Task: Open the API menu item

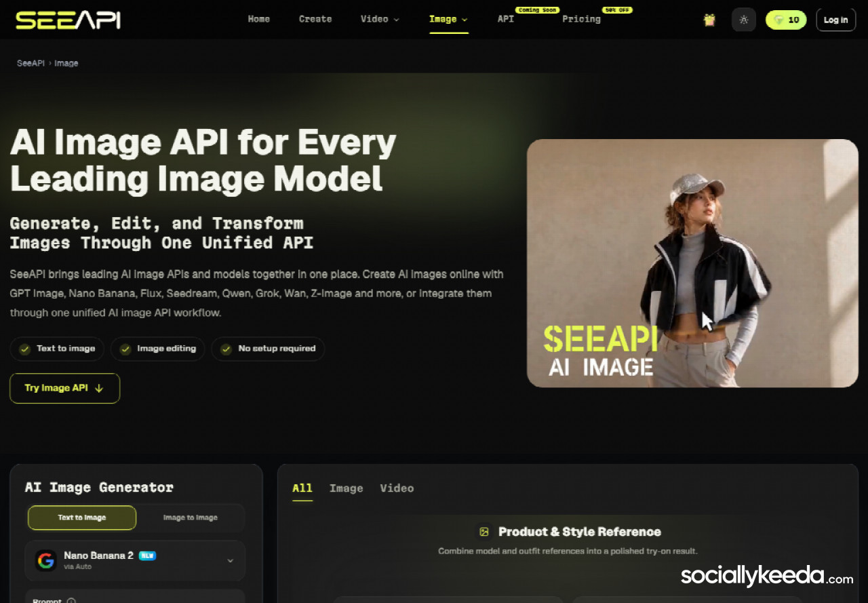Action: coord(506,19)
